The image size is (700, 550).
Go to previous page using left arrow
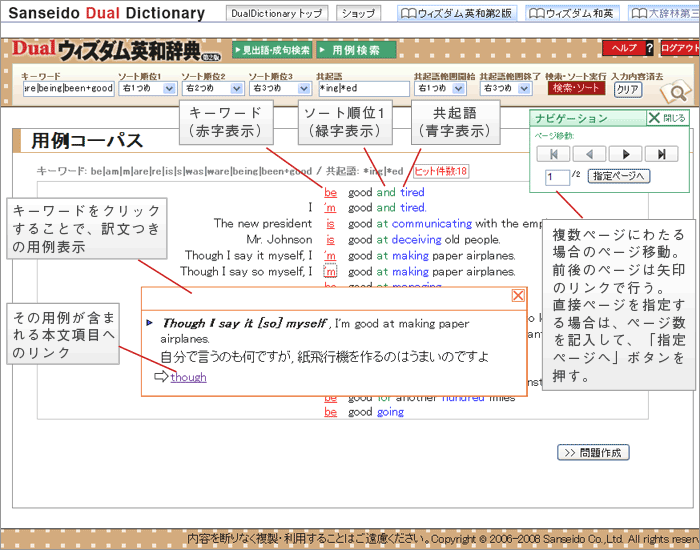589,154
